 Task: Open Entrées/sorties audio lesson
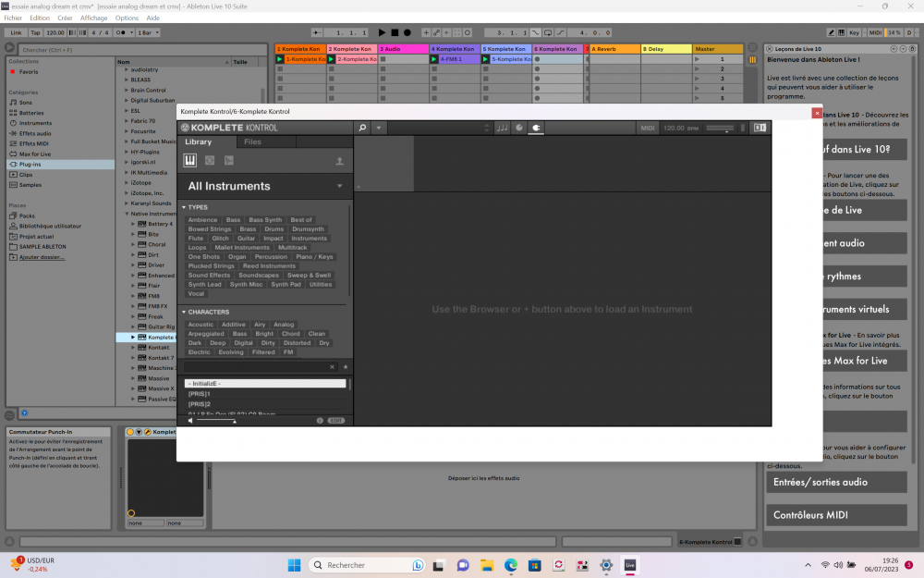836,482
